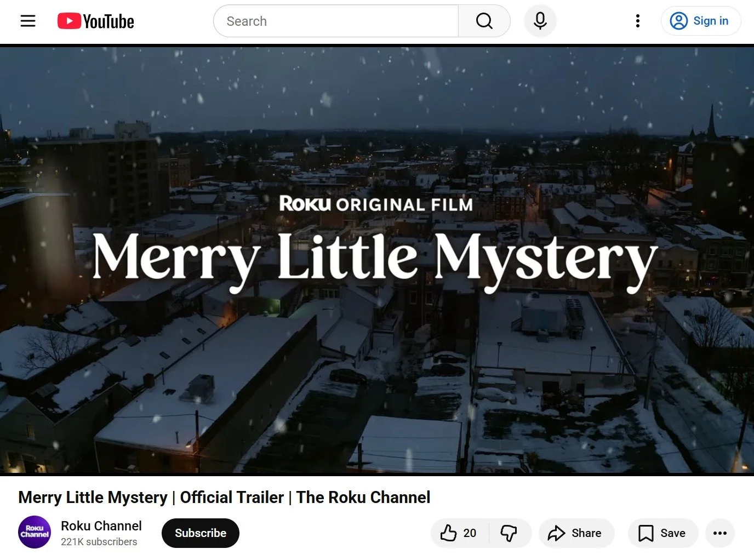754x560 pixels.
Task: Open more video actions with the ellipsis button
Action: [719, 533]
